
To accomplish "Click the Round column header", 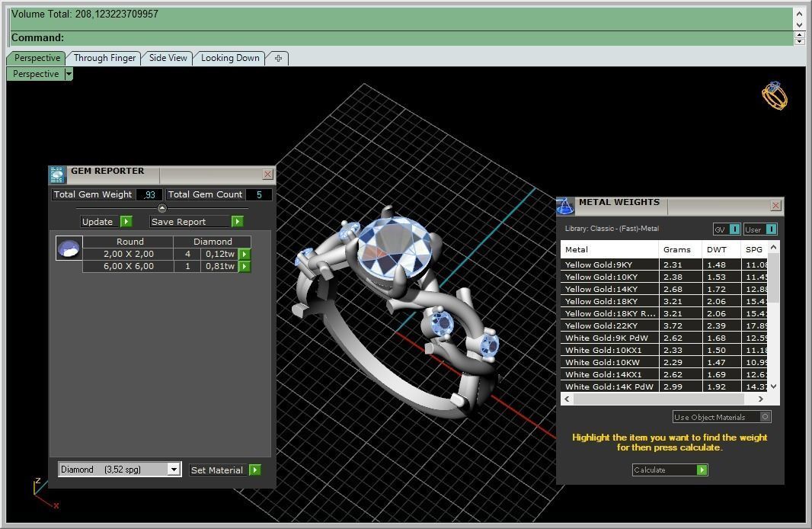I will (x=130, y=242).
